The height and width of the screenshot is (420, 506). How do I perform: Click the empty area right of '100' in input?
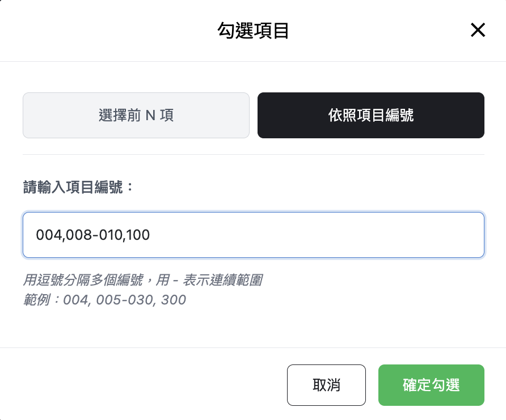point(312,235)
